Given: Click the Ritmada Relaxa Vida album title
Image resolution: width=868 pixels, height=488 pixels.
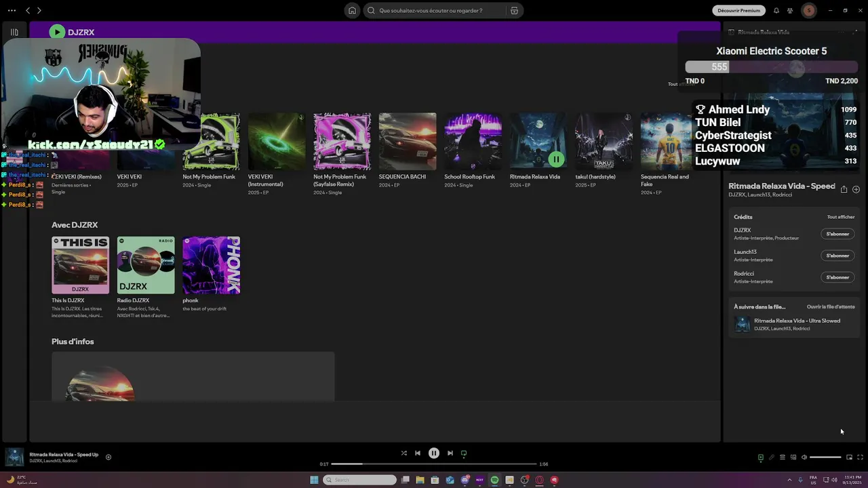Looking at the screenshot, I should (x=535, y=177).
